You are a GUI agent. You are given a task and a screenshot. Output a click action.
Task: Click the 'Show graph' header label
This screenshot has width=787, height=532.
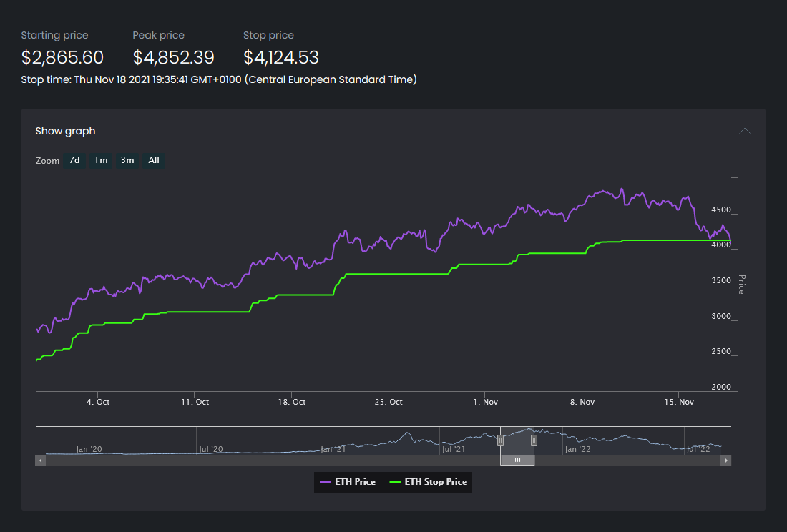[x=65, y=131]
